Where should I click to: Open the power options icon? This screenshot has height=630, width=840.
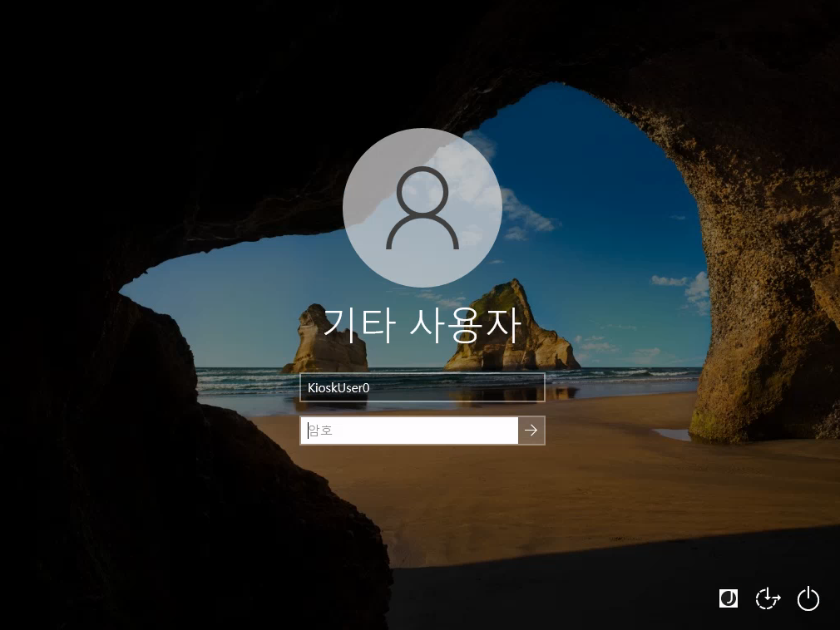coord(808,598)
